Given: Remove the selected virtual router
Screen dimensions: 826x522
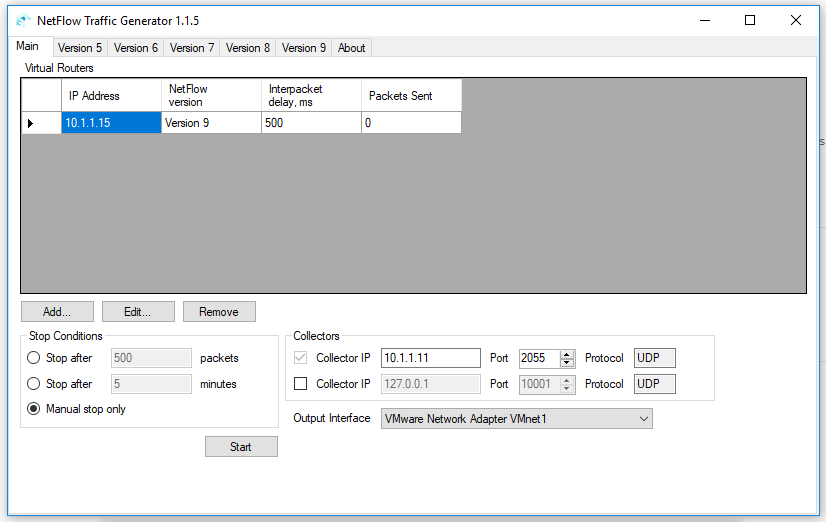Looking at the screenshot, I should click(x=219, y=312).
